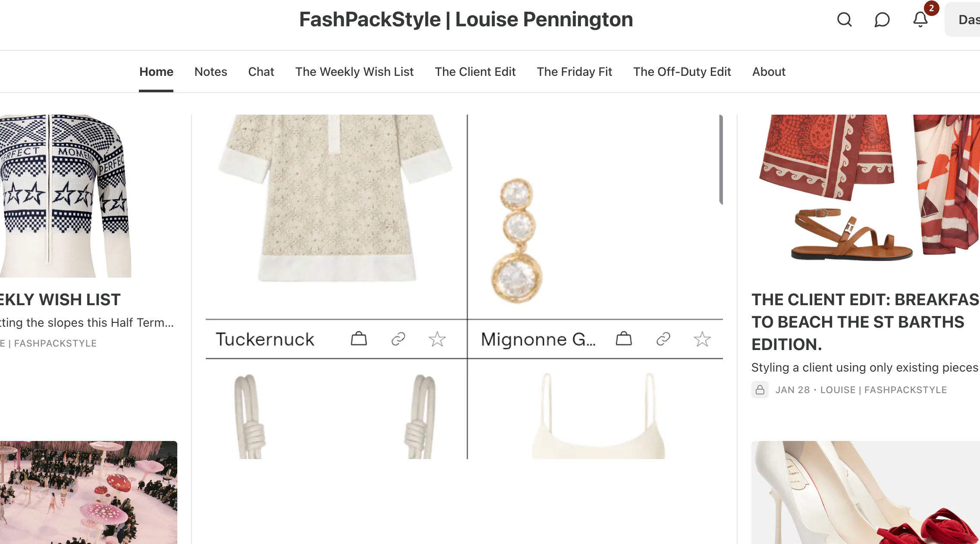Star the Mignonne G... earring item
980x544 pixels.
pyautogui.click(x=702, y=339)
